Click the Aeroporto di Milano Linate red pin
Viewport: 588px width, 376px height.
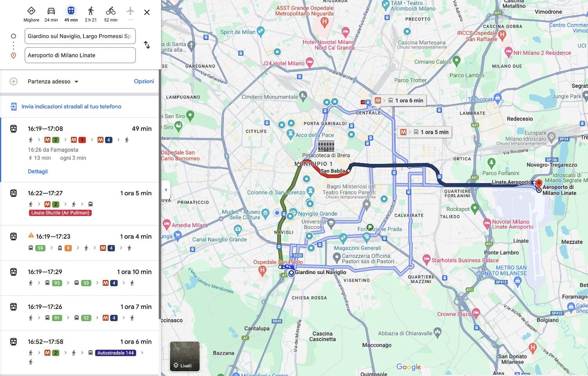pyautogui.click(x=539, y=183)
